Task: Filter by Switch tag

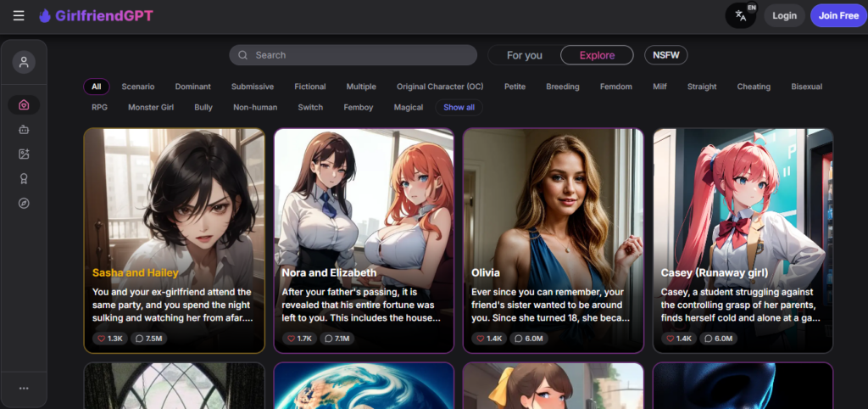Action: click(x=310, y=108)
